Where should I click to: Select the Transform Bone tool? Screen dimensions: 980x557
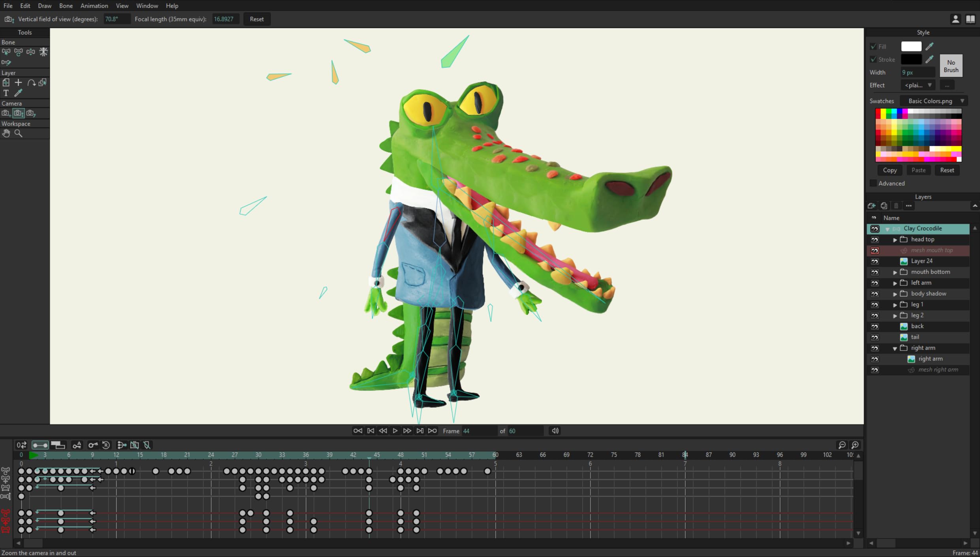point(6,52)
